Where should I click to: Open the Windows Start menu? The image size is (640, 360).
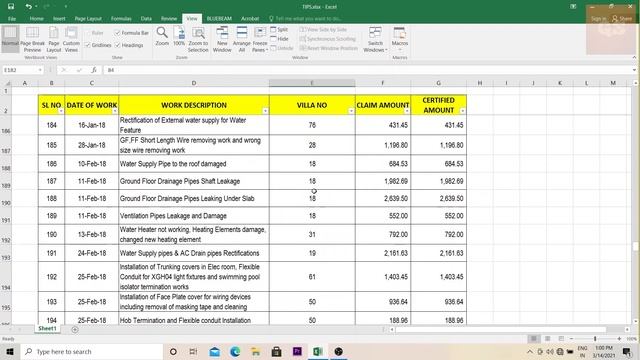10,351
